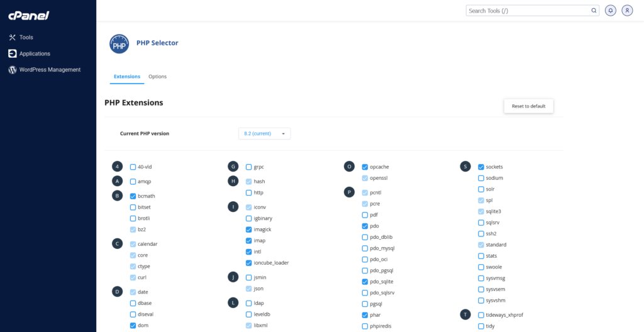Click the Search Tools input field
The height and width of the screenshot is (332, 644).
pyautogui.click(x=528, y=11)
